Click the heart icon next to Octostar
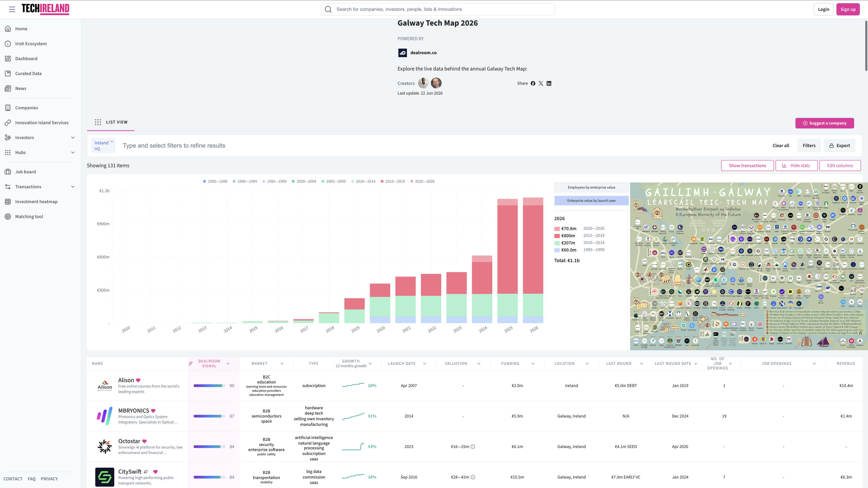Viewport: 868px width, 488px height. point(145,441)
